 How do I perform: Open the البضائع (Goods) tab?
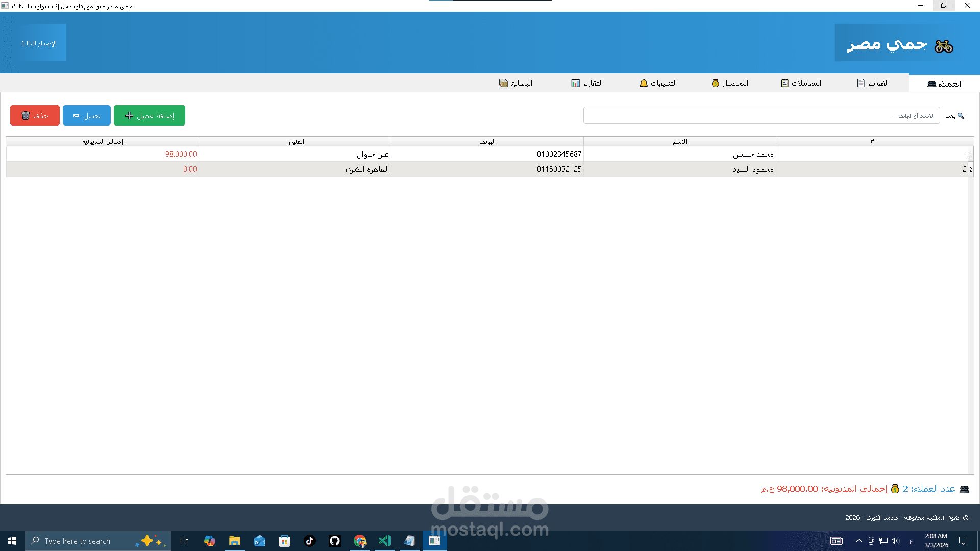point(516,83)
